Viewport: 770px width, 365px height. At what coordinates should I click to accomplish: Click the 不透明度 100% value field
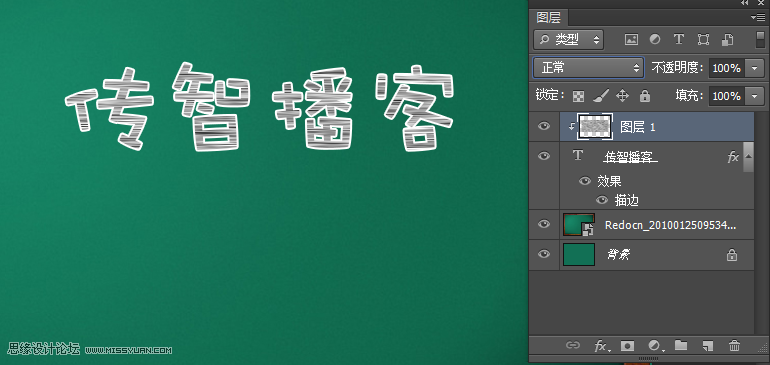tap(727, 68)
